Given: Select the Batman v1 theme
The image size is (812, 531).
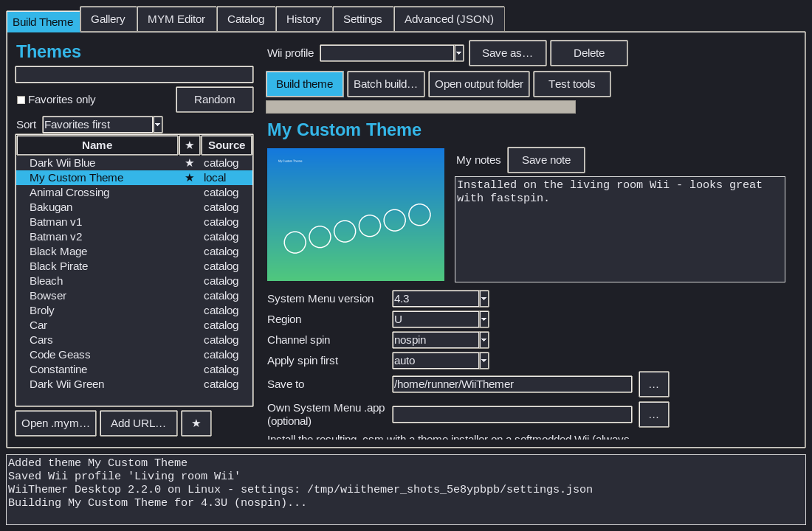Looking at the screenshot, I should coord(134,222).
